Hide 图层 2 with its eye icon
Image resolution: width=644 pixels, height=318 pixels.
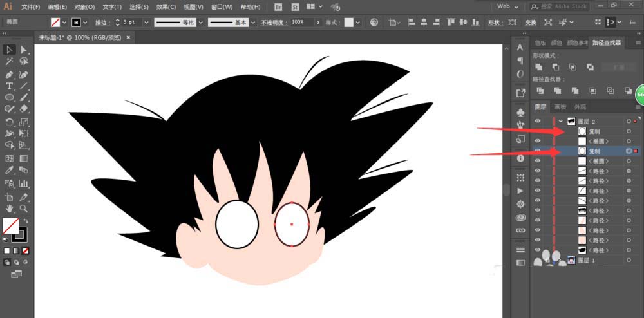[x=537, y=121]
